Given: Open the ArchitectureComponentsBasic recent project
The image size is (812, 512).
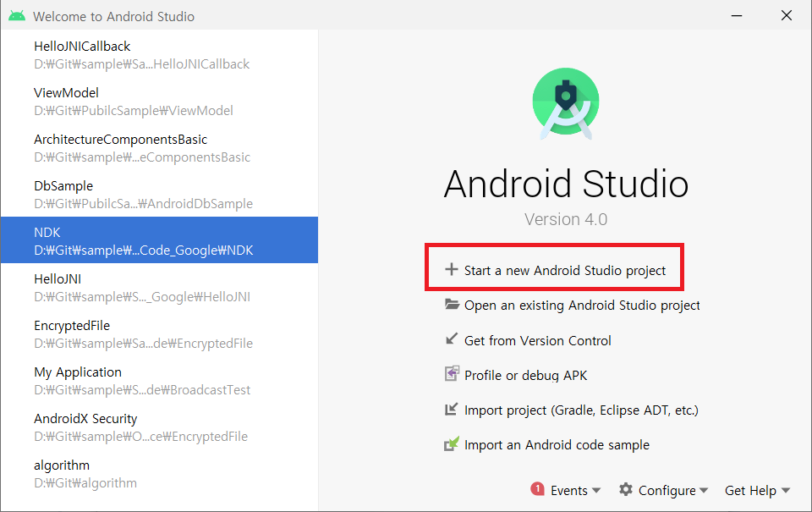Looking at the screenshot, I should click(160, 148).
